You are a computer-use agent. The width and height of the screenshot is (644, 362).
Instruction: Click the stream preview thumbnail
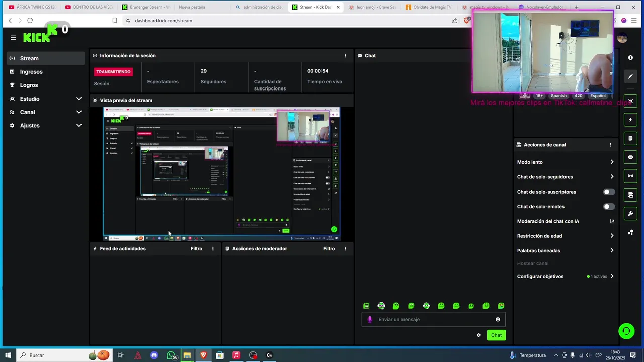[221, 174]
